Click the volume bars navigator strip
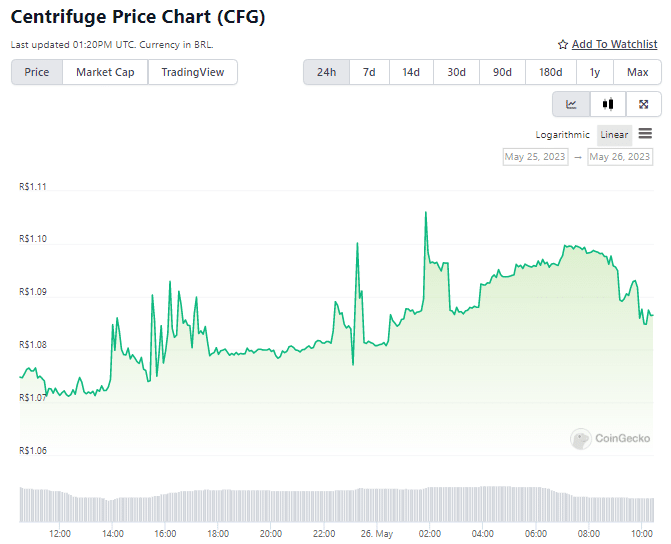This screenshot has width=671, height=544. 337,504
